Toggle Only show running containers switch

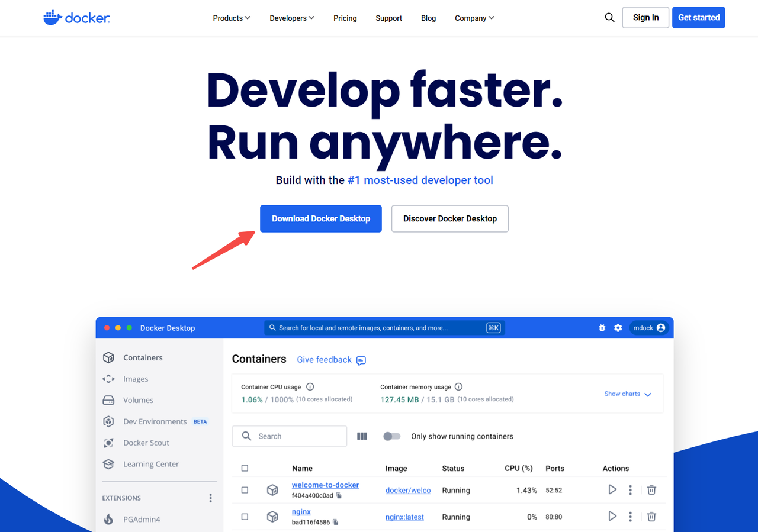pyautogui.click(x=391, y=436)
